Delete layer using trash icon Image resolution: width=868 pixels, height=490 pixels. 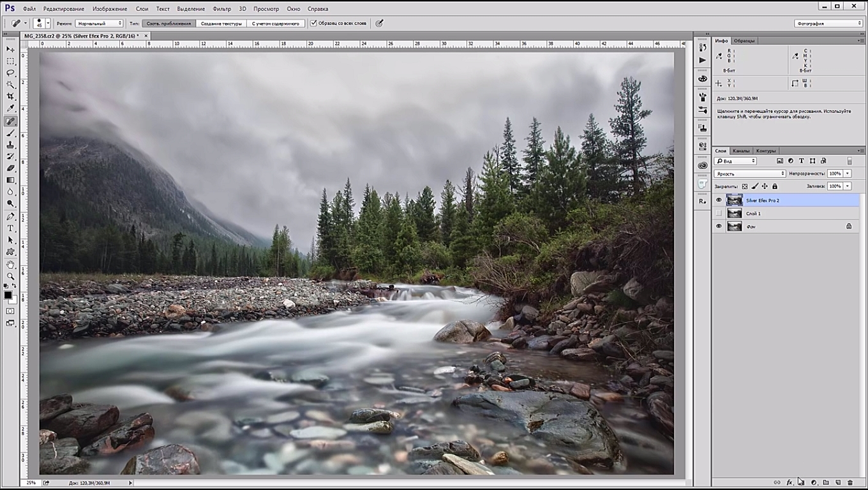click(x=850, y=483)
